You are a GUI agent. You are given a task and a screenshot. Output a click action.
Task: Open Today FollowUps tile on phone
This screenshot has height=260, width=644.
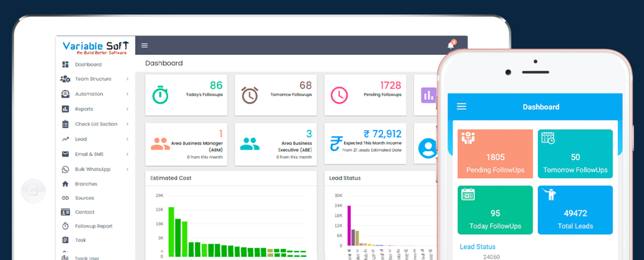click(x=495, y=210)
